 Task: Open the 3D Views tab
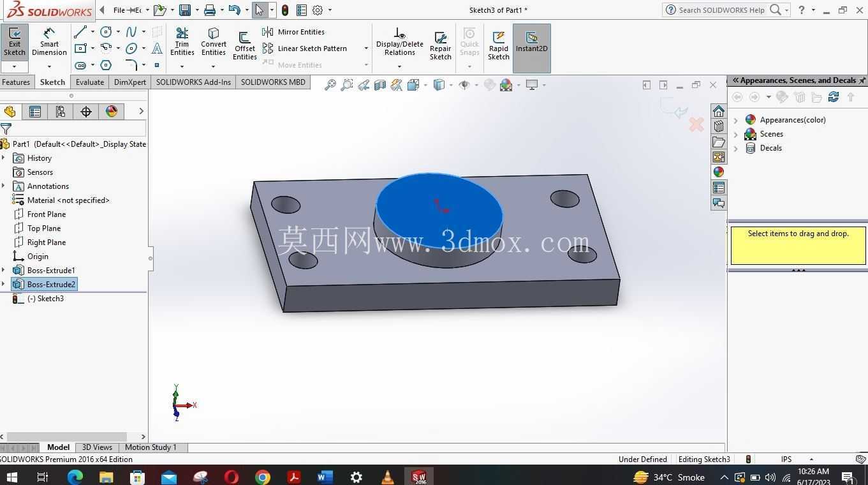(97, 447)
